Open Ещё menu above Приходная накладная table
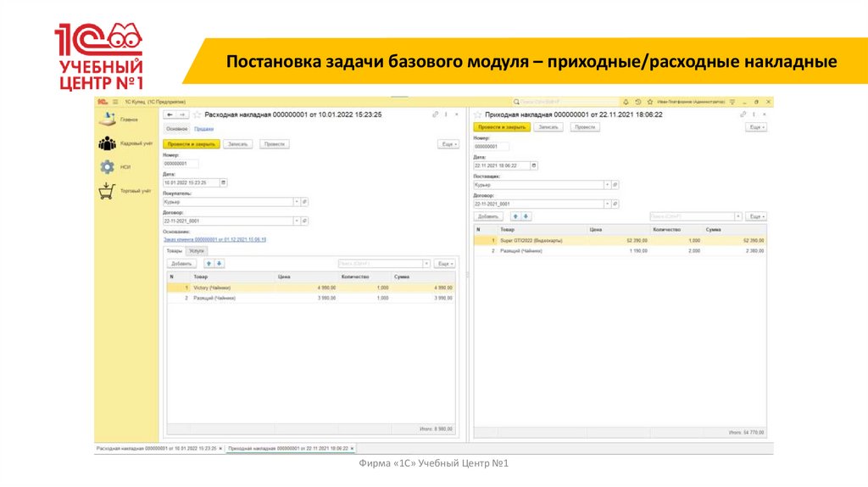Viewport: 868px width, 487px height. point(756,216)
